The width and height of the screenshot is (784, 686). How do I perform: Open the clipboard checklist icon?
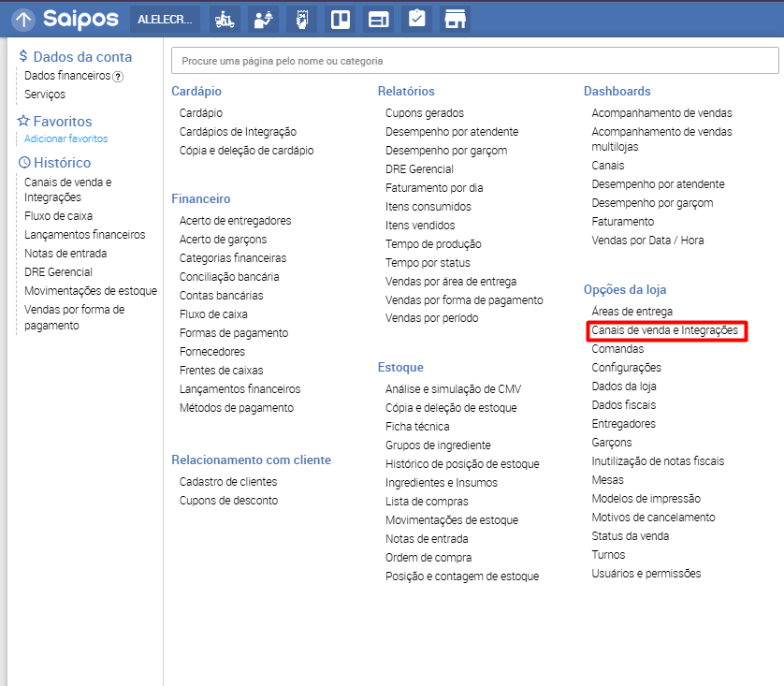click(416, 19)
